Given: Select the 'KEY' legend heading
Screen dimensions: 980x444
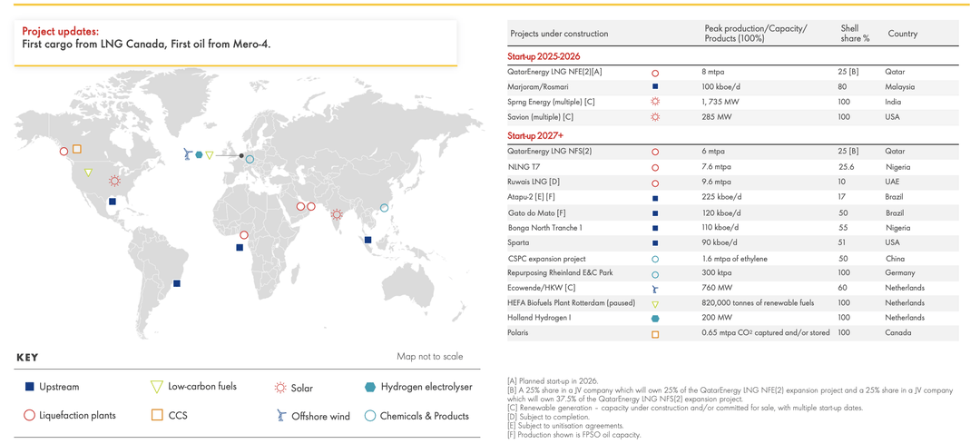Looking at the screenshot, I should [27, 359].
